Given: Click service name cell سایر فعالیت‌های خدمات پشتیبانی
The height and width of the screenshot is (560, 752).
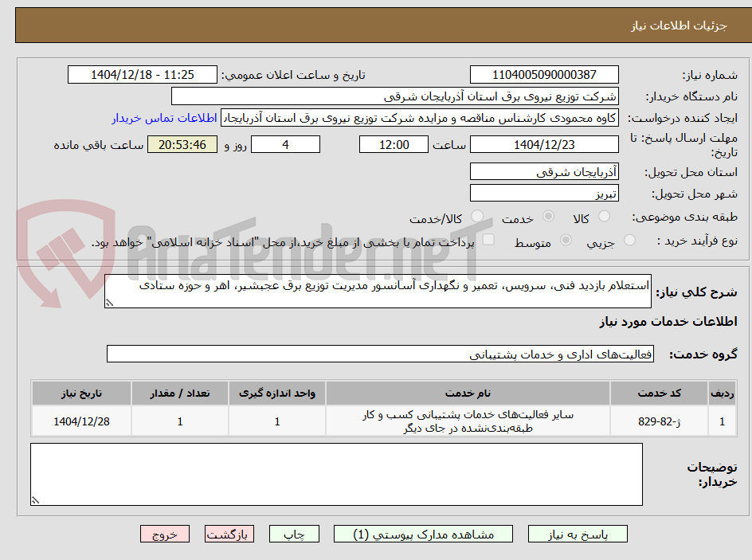Looking at the screenshot, I should (468, 421).
